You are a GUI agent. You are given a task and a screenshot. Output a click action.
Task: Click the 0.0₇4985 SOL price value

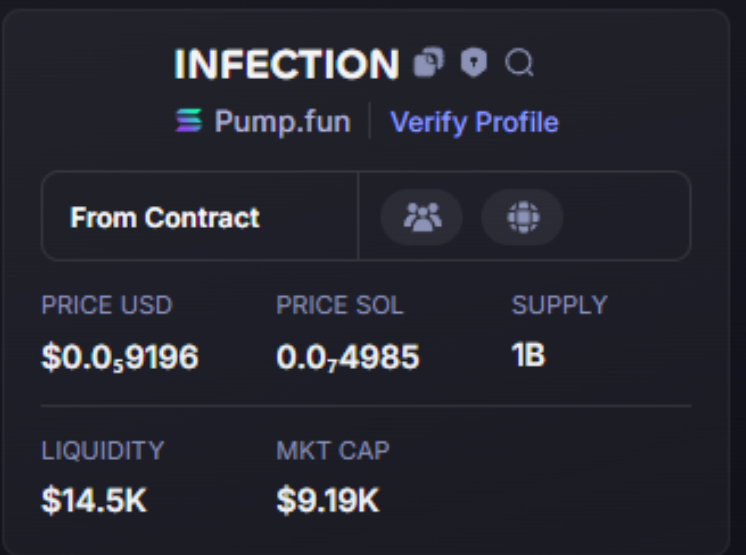click(x=348, y=357)
